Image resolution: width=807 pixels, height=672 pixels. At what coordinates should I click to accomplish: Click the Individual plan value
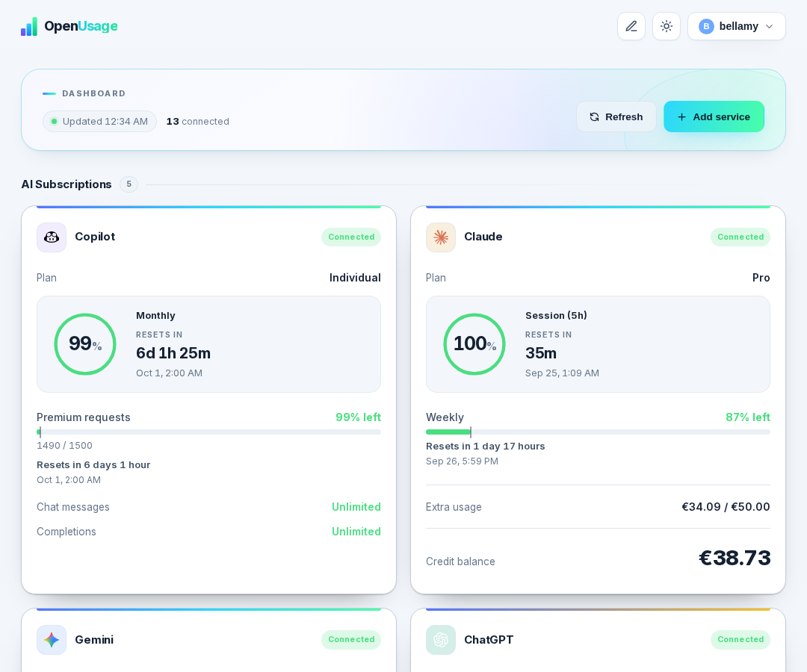pos(355,278)
